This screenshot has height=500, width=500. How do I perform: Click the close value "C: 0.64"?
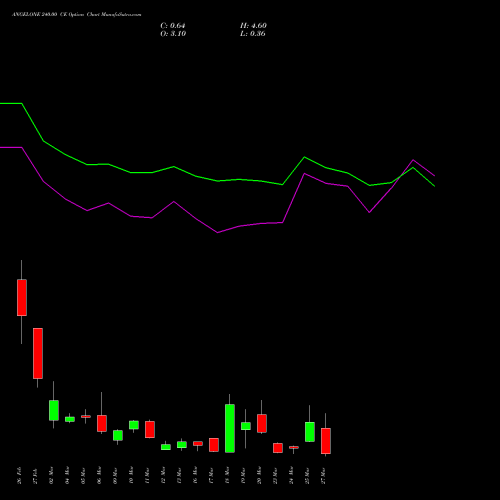click(173, 26)
